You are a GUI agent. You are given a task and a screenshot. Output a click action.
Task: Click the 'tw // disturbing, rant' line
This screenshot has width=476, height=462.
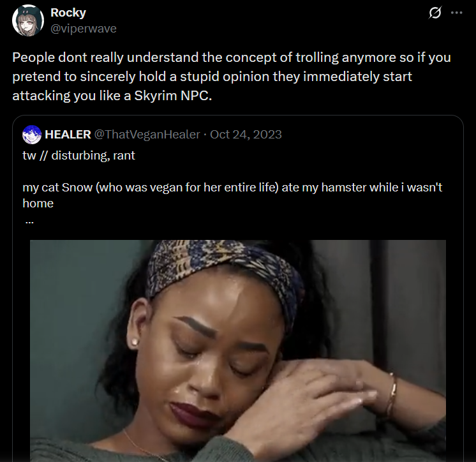[78, 156]
